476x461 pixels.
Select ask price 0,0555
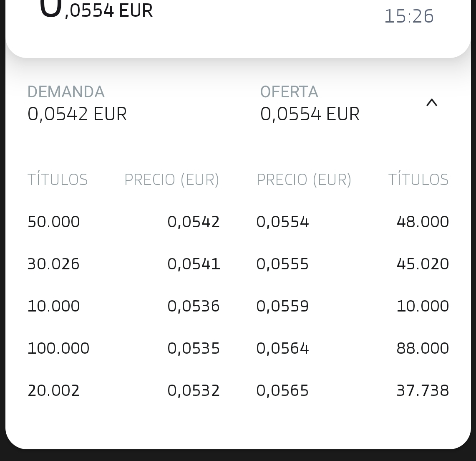[x=282, y=264]
